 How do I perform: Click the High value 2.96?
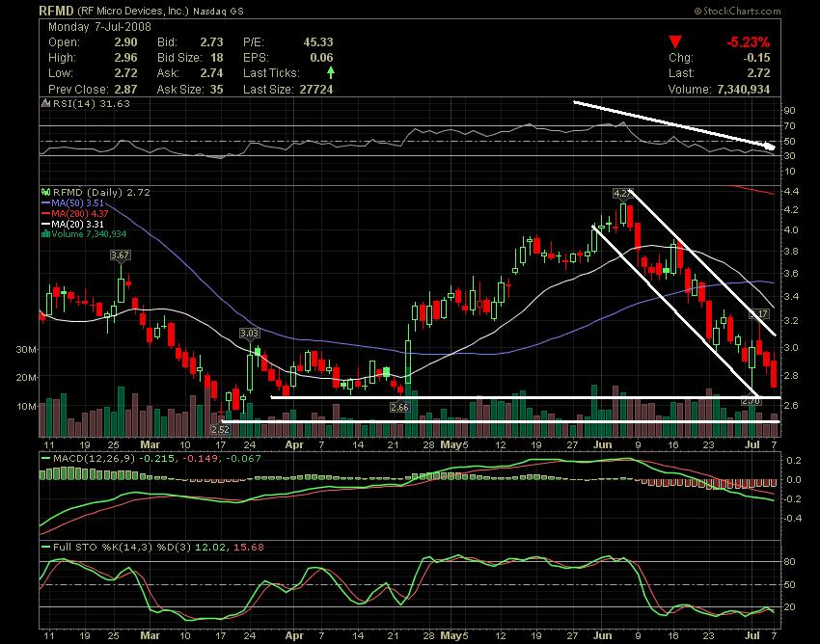(126, 58)
